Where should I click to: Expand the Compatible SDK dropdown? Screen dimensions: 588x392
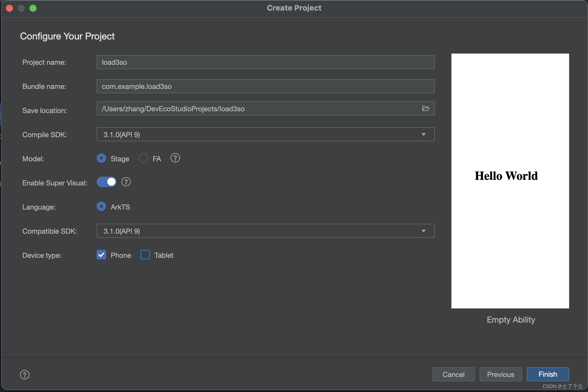[423, 230]
